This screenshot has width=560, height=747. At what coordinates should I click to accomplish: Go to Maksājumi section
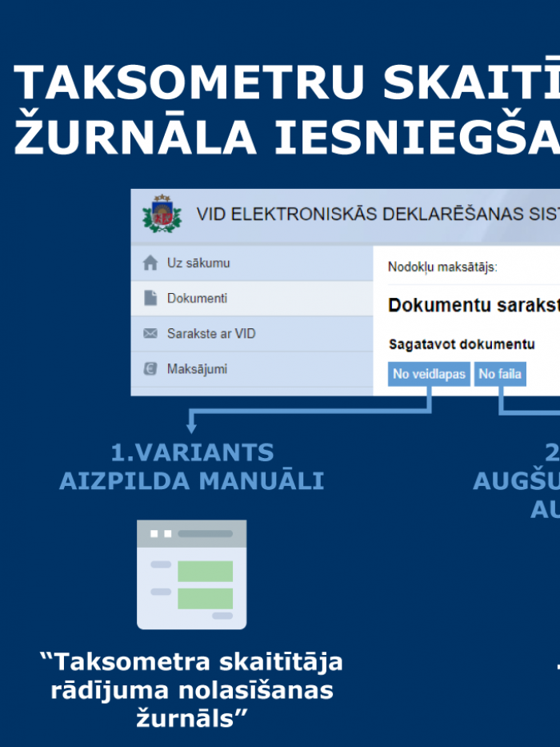coord(252,369)
